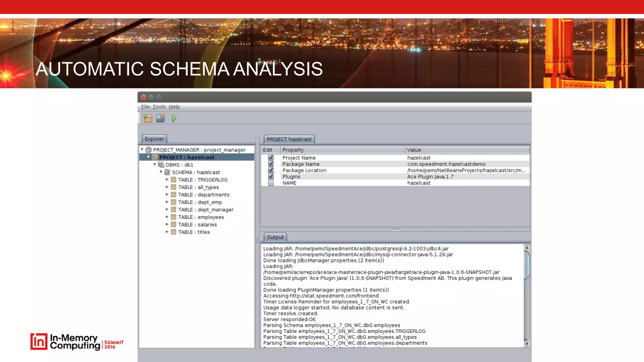The image size is (644, 362).
Task: Click the salaries table icon
Action: pos(173,224)
